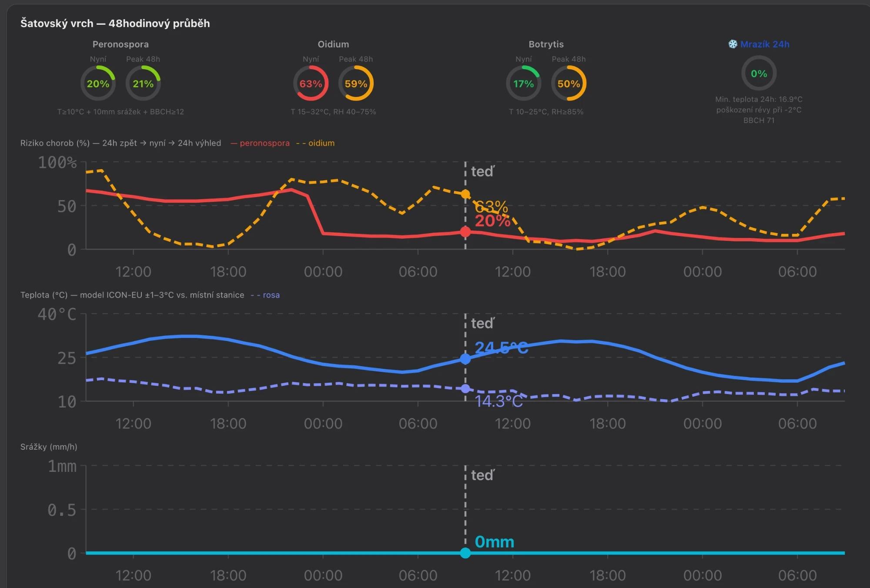870x588 pixels.
Task: Click the Šatovský vrch 48hodinový průběh title
Action: point(115,23)
